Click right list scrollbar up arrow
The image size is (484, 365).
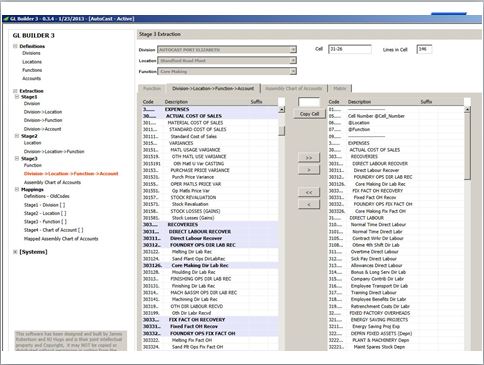coord(467,109)
